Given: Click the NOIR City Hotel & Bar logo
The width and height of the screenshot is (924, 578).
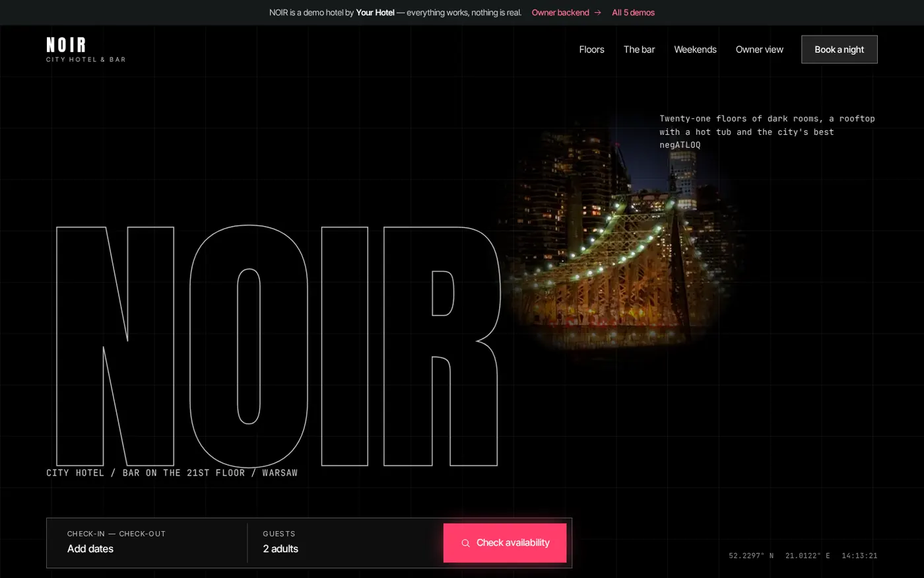Looking at the screenshot, I should [86, 50].
